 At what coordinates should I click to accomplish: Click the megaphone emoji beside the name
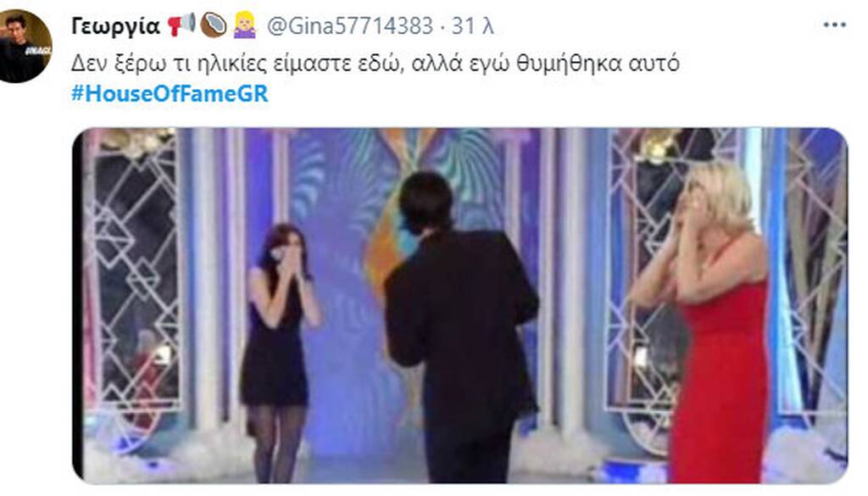[181, 25]
